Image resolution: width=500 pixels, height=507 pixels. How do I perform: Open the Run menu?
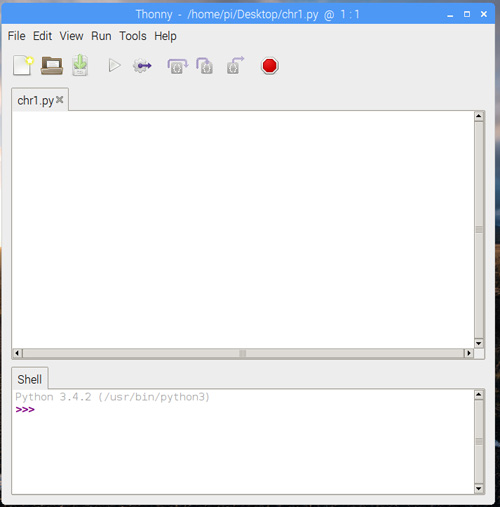click(x=101, y=36)
